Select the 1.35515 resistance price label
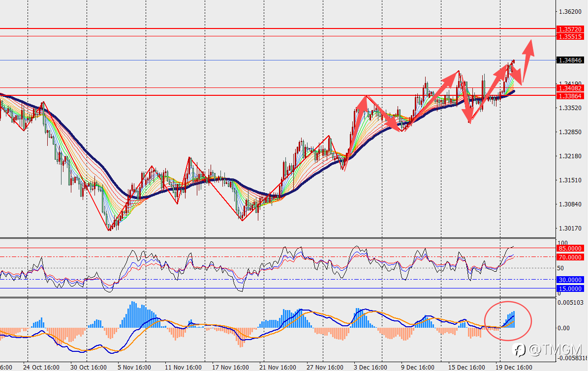Viewport: 588px width, 371px height. (x=570, y=36)
